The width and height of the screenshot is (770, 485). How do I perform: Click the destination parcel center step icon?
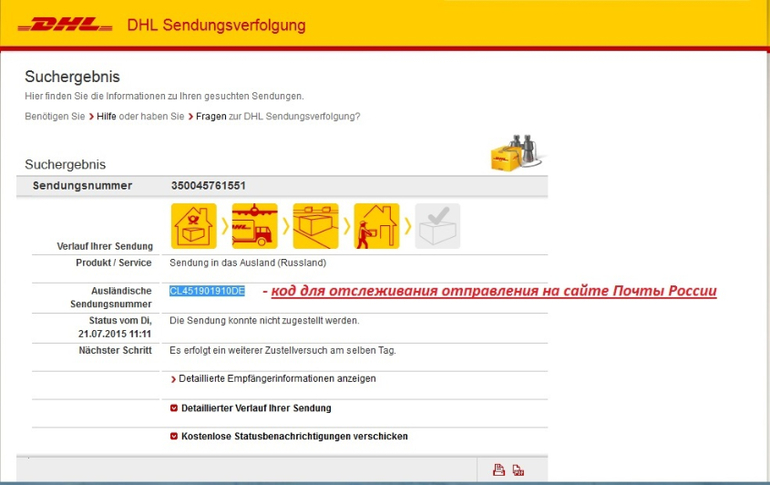point(315,226)
